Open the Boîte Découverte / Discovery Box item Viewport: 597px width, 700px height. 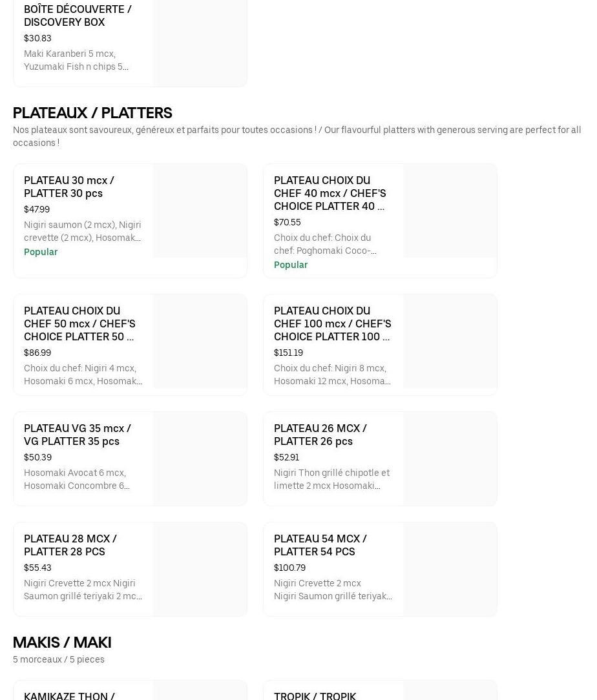click(x=78, y=15)
